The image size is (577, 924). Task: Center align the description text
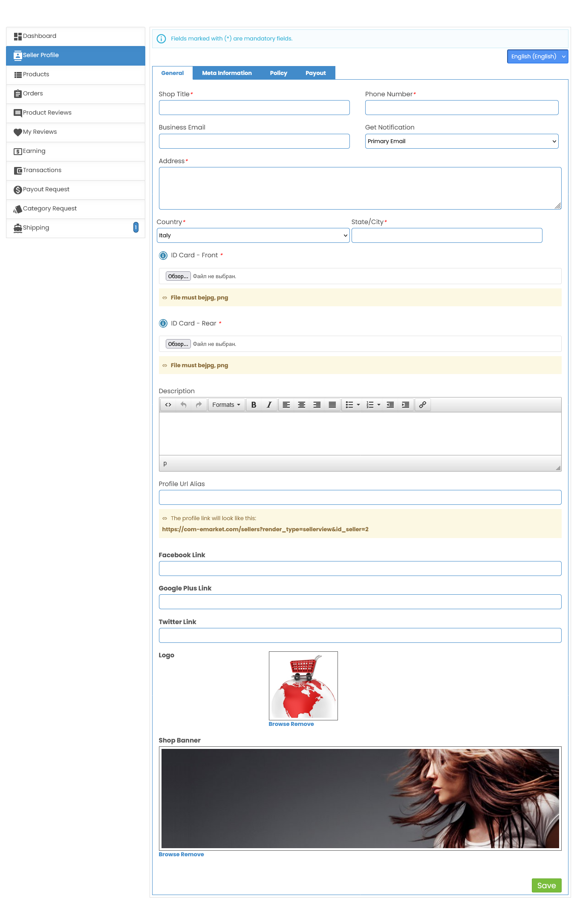pyautogui.click(x=301, y=405)
